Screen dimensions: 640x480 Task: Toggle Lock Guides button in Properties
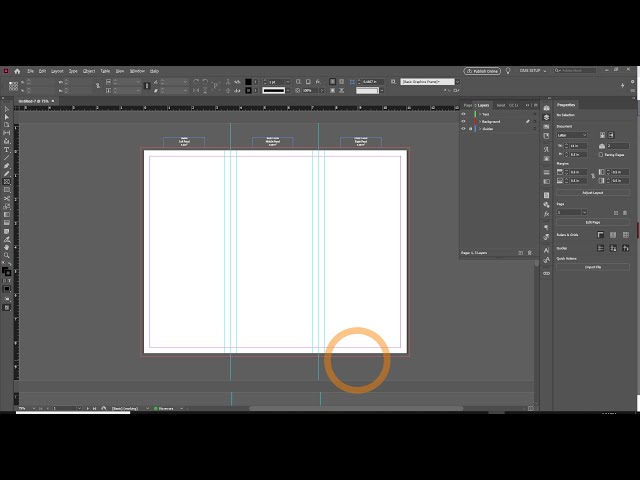(613, 248)
